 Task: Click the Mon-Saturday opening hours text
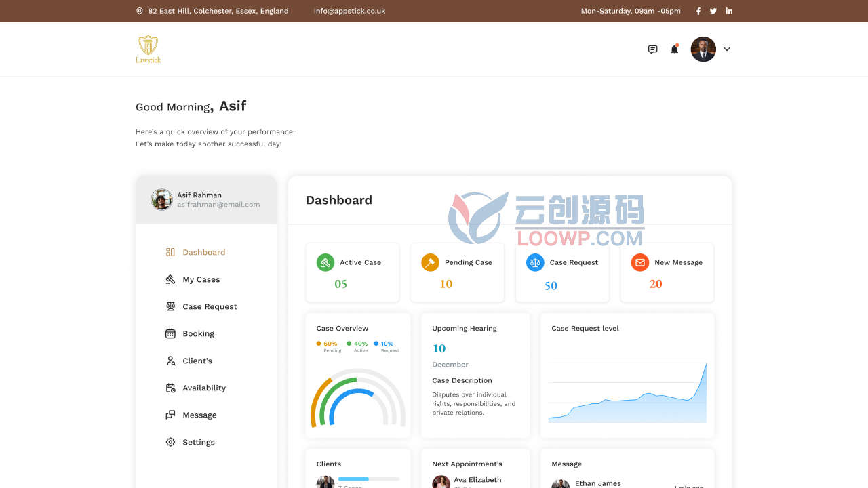631,11
